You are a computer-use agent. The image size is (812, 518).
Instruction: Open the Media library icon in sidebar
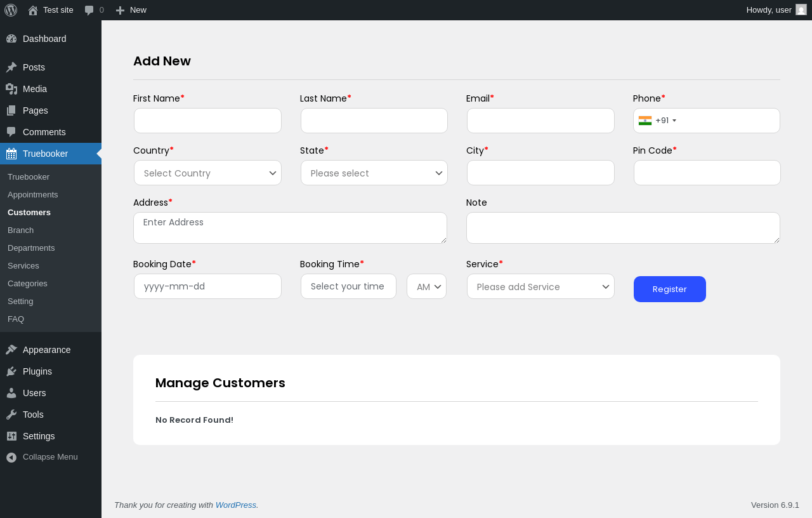11,89
